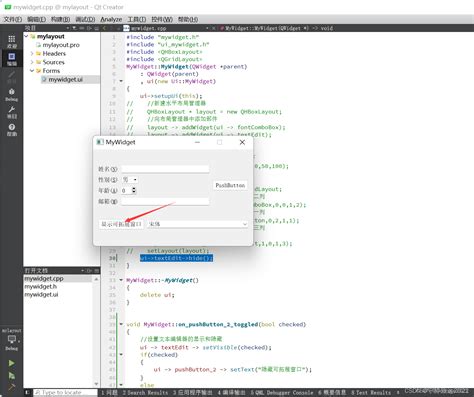Toggle the 显示可拓展窗口 button in MyWidget
Screen dimensions: 474x397
point(121,224)
